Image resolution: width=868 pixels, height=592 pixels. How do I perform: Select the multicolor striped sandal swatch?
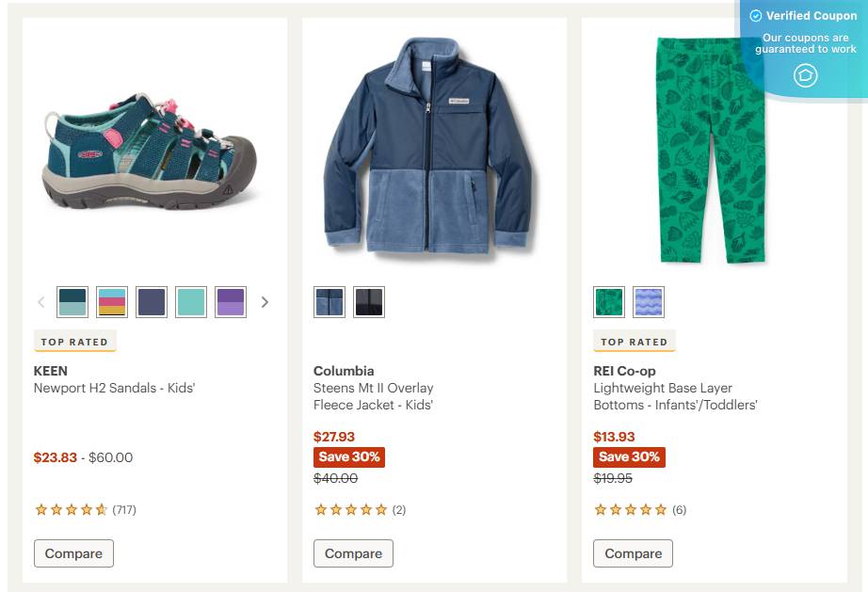(x=112, y=302)
